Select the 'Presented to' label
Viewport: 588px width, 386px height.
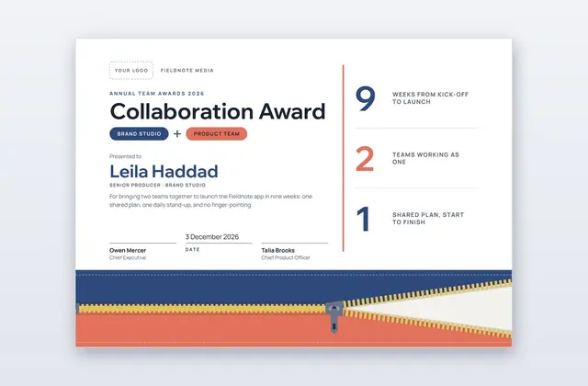coord(125,156)
